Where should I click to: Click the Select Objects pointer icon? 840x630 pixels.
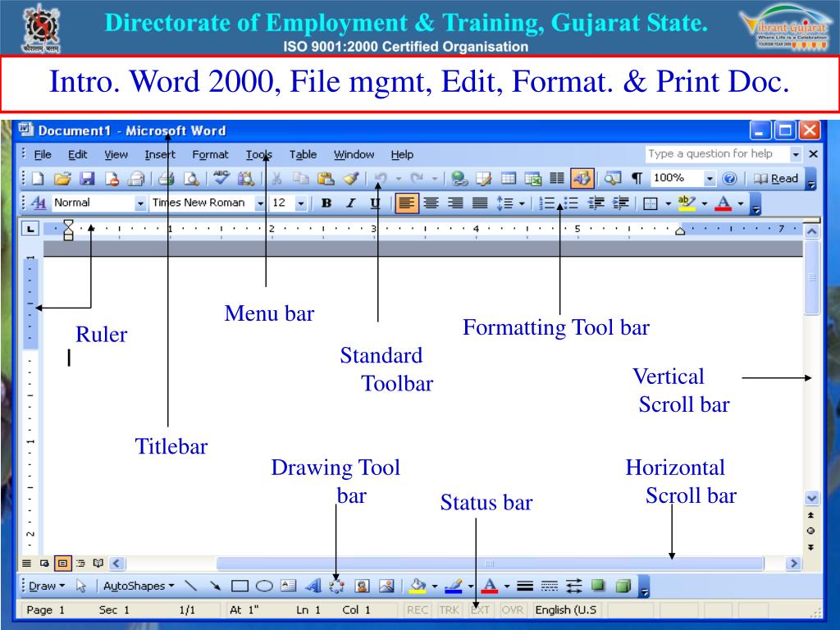coord(81,586)
